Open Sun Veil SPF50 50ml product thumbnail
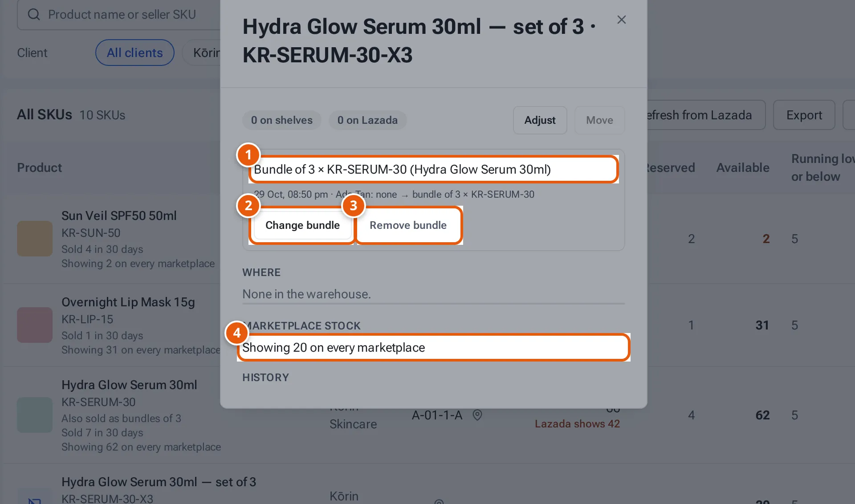The height and width of the screenshot is (504, 855). 35,239
